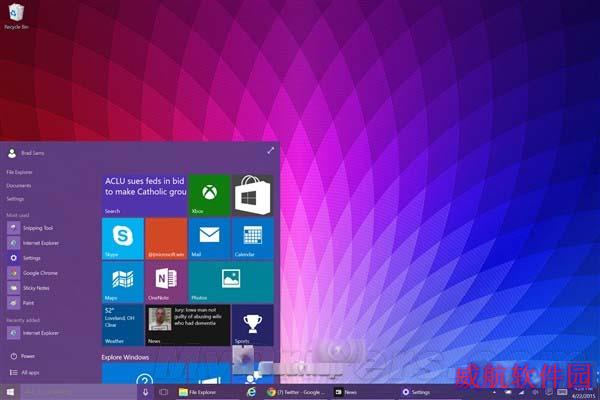Click the Windows Start button
This screenshot has height=400, width=600.
tap(10, 392)
